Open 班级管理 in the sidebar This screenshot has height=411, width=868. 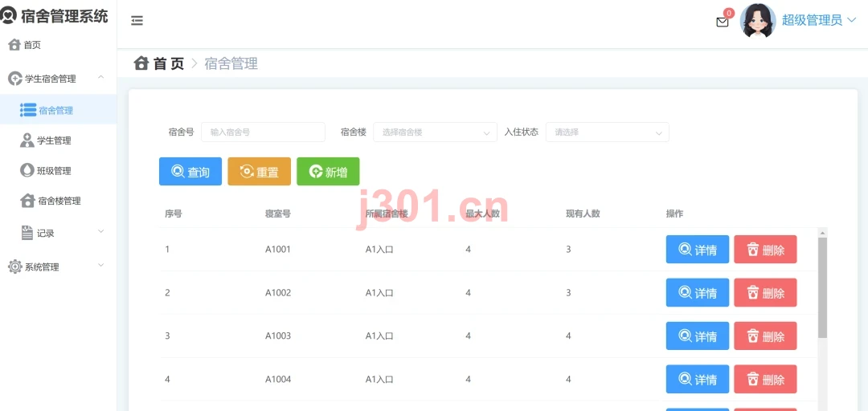(58, 171)
